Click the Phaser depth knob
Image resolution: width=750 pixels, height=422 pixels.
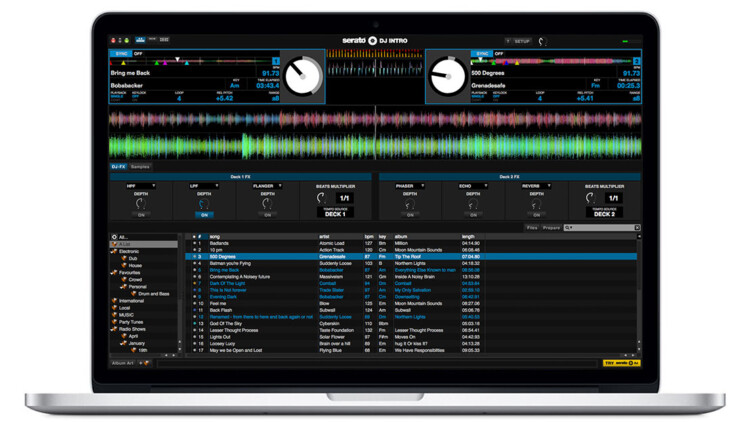pyautogui.click(x=410, y=204)
